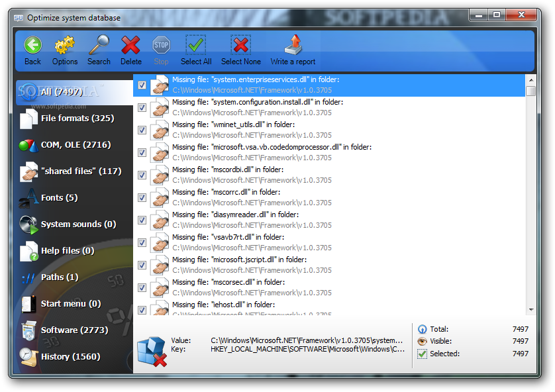
Task: Click the Software (2773) disc icon
Action: [x=28, y=330]
